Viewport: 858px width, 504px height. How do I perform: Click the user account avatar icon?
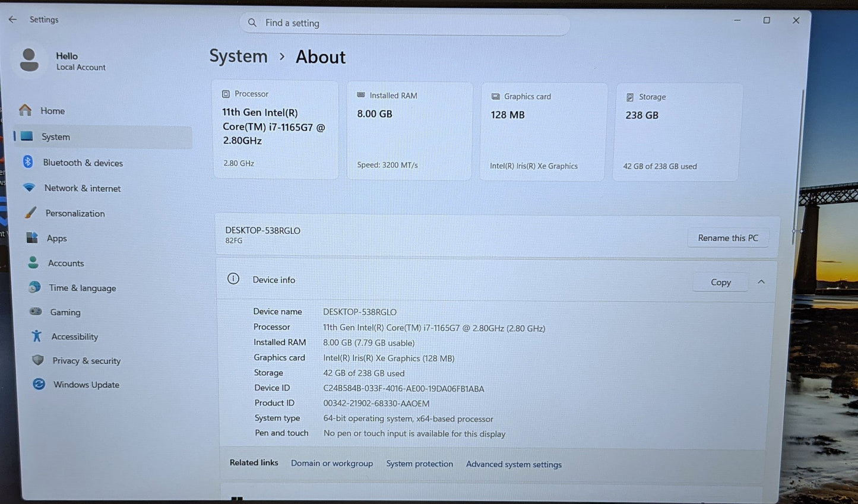pos(29,61)
